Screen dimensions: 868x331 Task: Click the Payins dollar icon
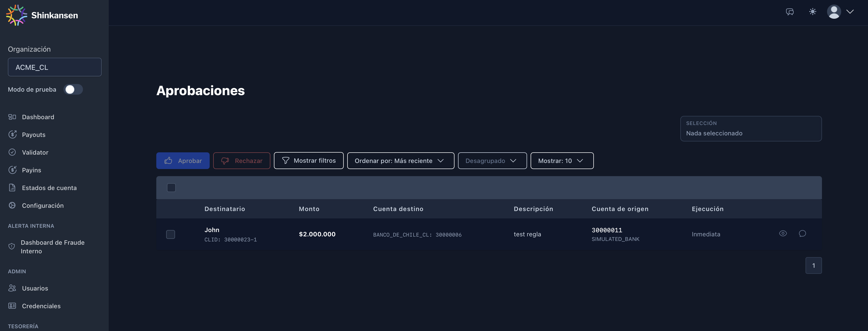pyautogui.click(x=12, y=170)
